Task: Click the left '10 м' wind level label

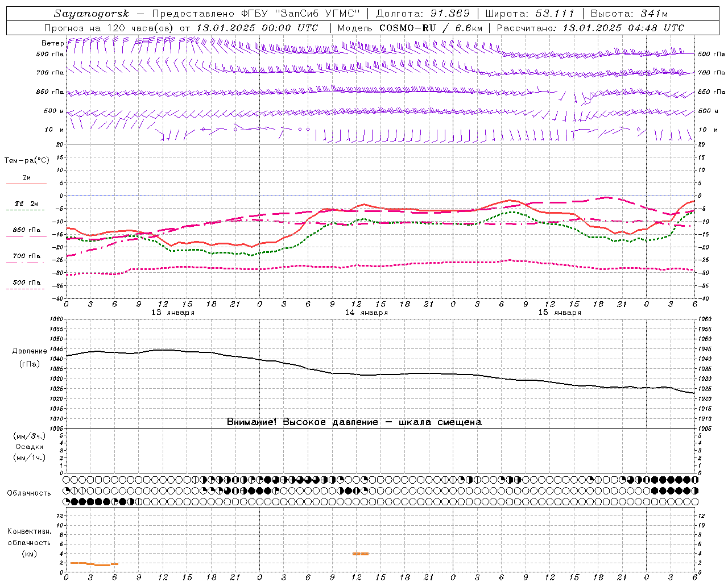Action: point(54,130)
